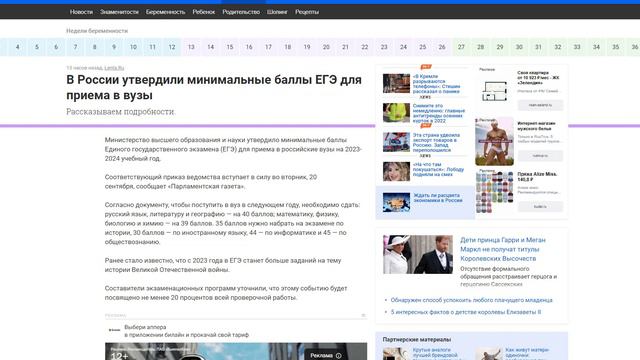Select pregnancy week 4
This screenshot has width=640, height=360.
(x=18, y=47)
